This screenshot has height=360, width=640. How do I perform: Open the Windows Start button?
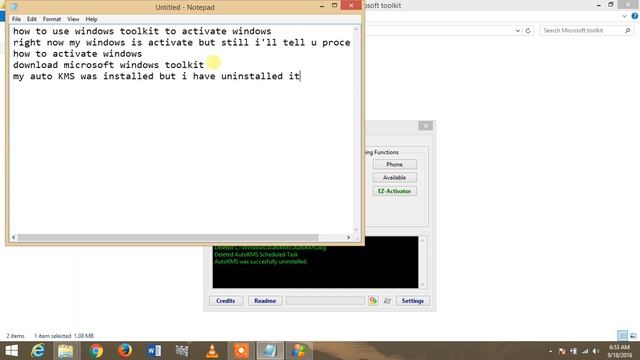tap(11, 351)
